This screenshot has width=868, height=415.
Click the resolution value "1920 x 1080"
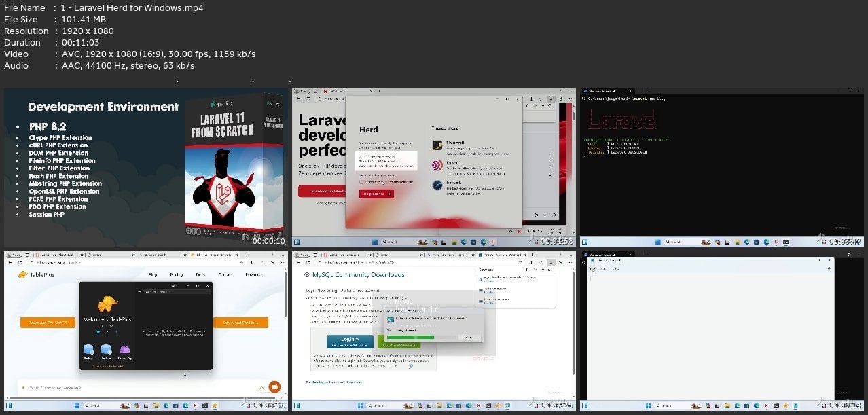[88, 31]
